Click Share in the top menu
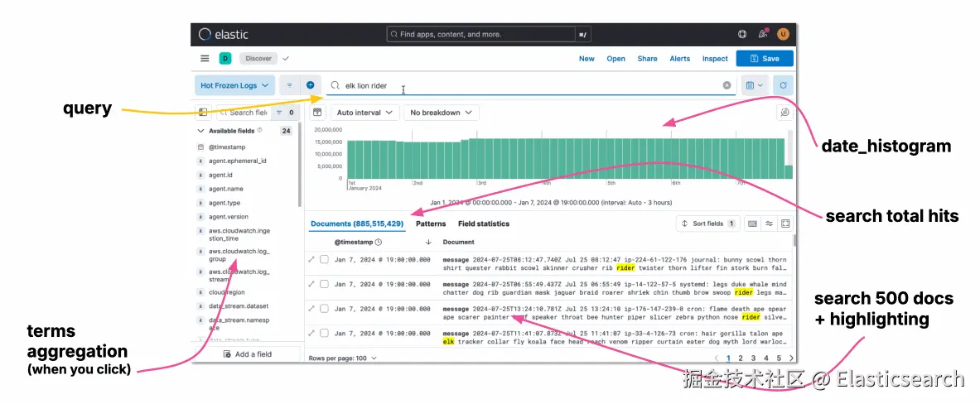Screen dimensions: 980x404 648,59
